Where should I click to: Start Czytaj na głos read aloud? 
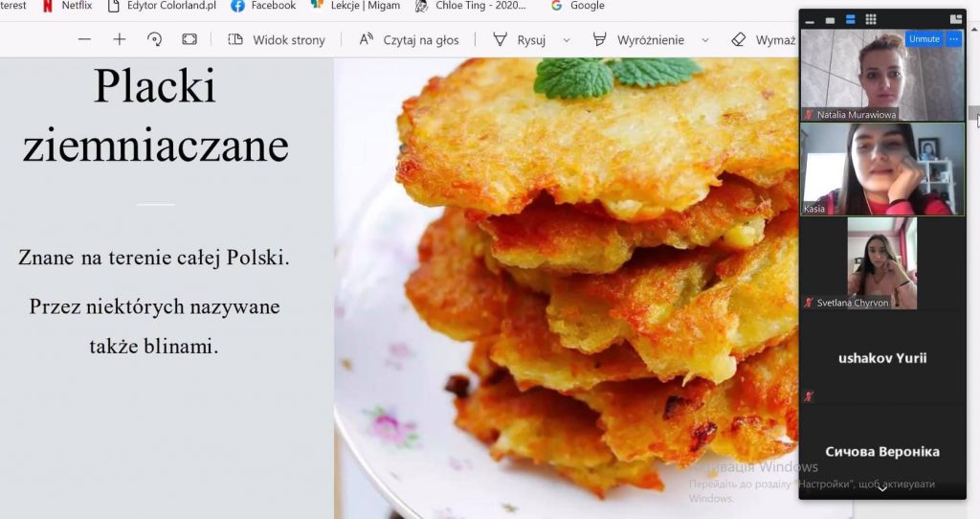(x=409, y=40)
